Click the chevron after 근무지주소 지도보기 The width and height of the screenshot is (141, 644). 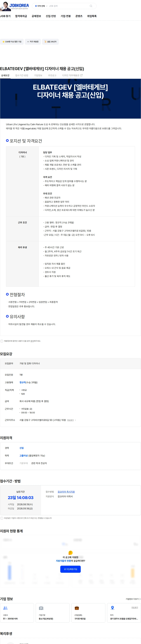pyautogui.click(x=75, y=420)
